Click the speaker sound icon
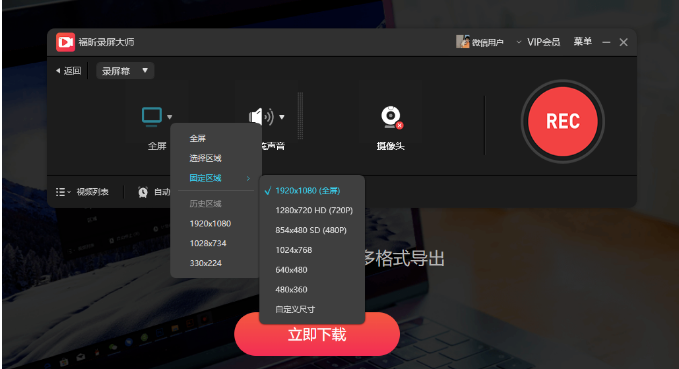Viewport: 679px width, 369px height. pyautogui.click(x=262, y=117)
